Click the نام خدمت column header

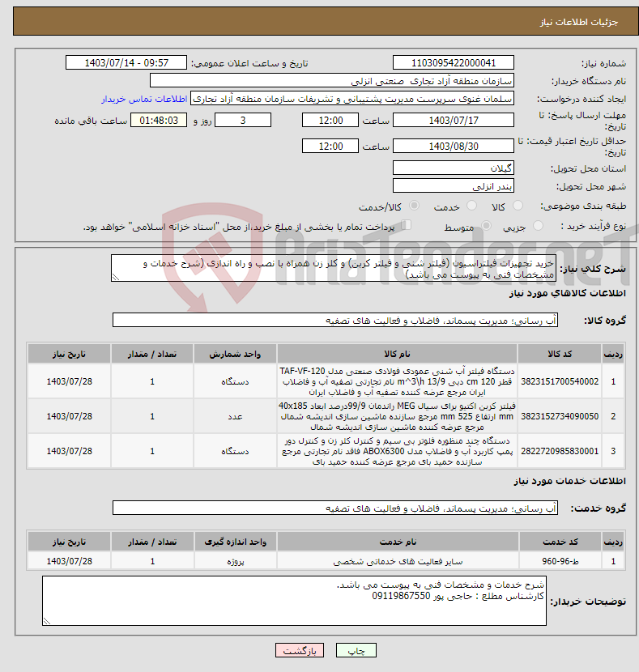398,542
